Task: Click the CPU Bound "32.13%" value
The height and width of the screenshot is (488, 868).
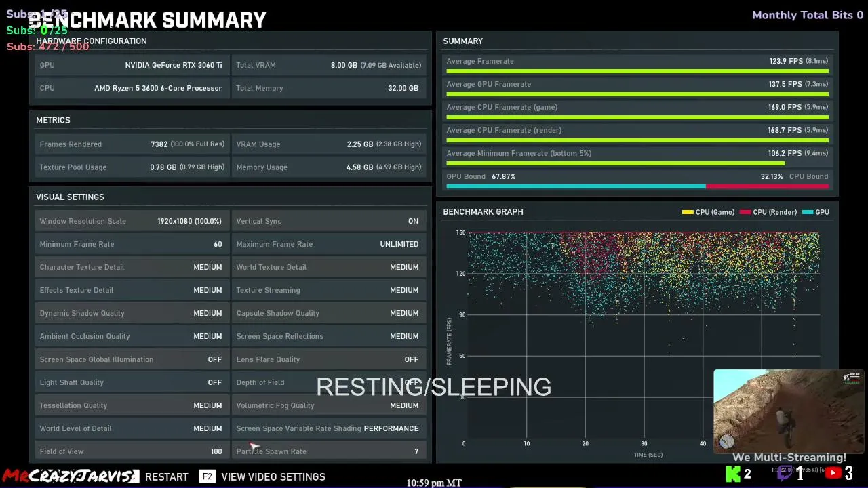Action: click(x=772, y=176)
